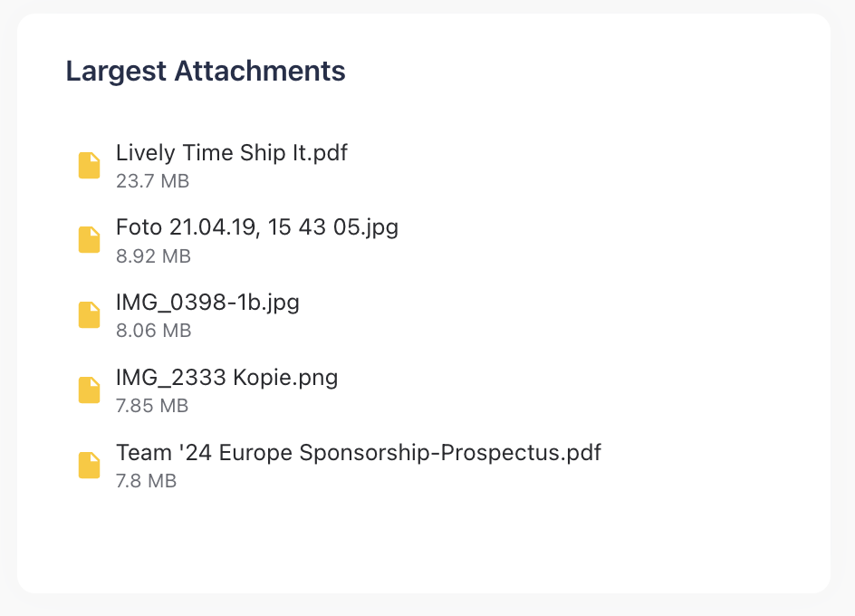Select the 8.92 MB file size text
This screenshot has height=616, width=855.
tap(152, 256)
